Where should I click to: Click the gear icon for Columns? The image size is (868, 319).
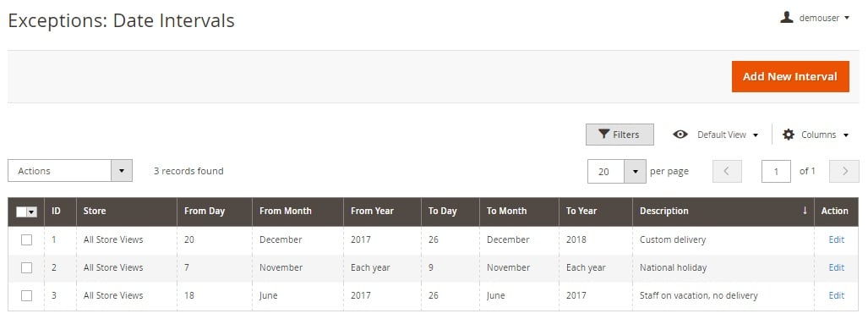click(789, 135)
